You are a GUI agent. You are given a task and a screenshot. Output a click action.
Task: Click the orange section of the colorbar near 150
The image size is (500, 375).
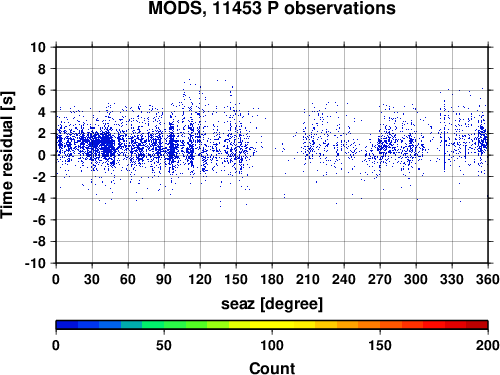(x=380, y=325)
